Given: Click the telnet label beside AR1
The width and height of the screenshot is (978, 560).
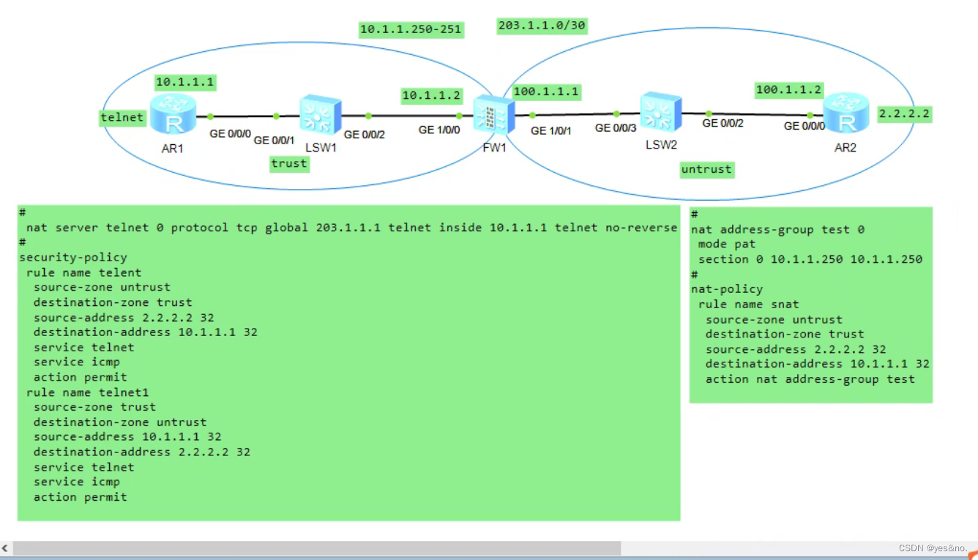Looking at the screenshot, I should 122,117.
